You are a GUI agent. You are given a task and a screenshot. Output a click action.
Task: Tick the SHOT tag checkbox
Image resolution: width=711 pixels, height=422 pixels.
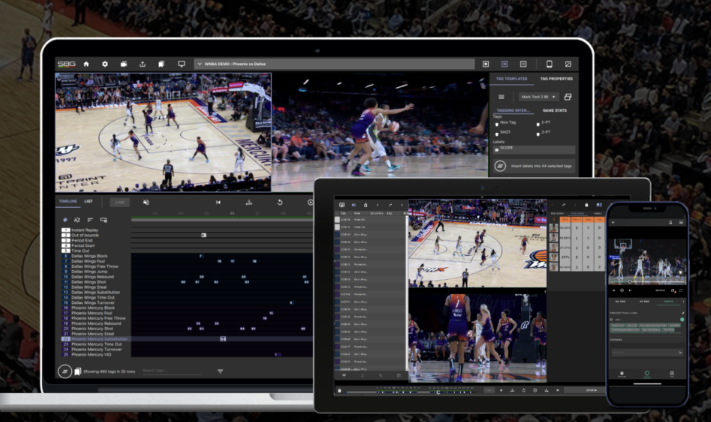coord(497,133)
